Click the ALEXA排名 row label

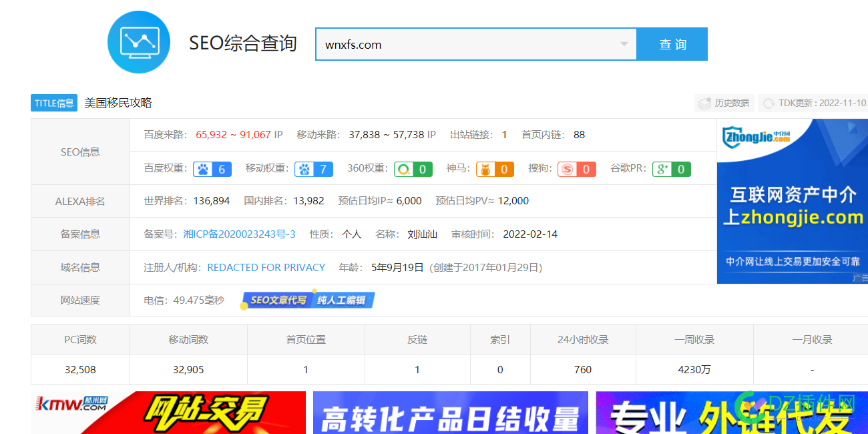coord(80,201)
